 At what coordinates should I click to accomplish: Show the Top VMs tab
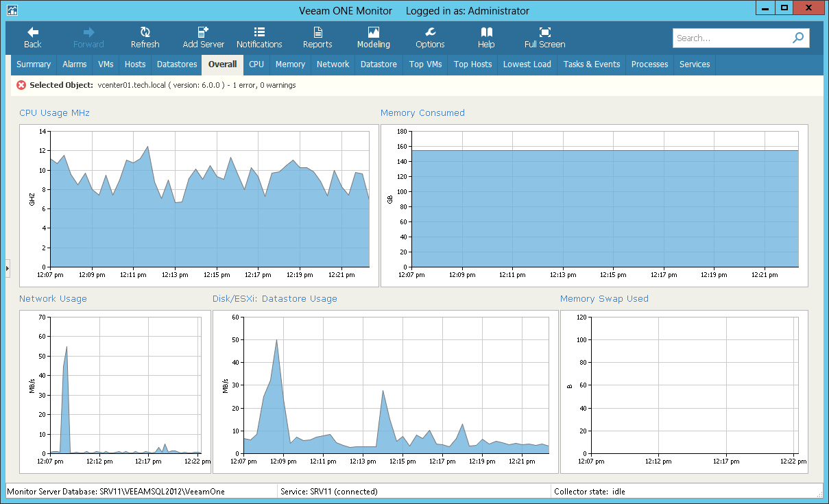[426, 64]
